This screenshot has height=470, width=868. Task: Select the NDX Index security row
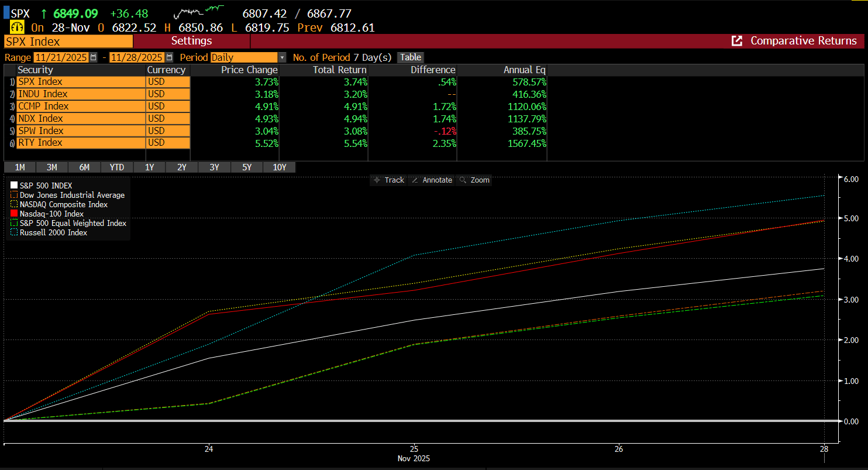81,119
